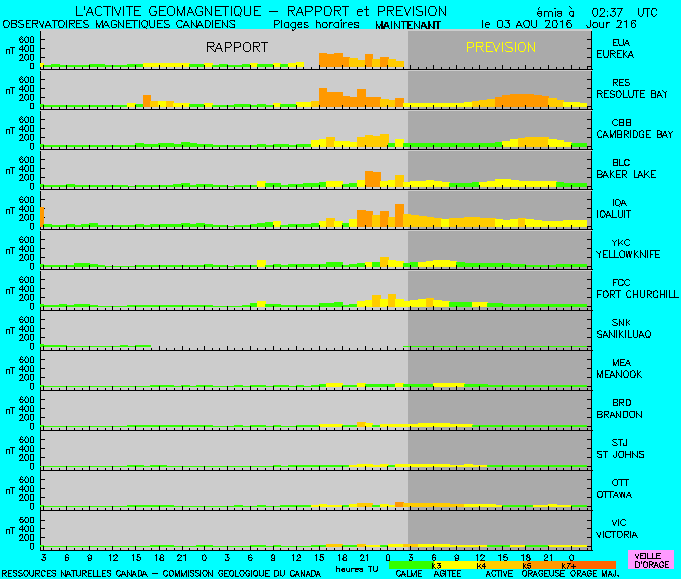The image size is (681, 579).
Task: Open the MEA MEANOOK station label
Action: point(620,368)
